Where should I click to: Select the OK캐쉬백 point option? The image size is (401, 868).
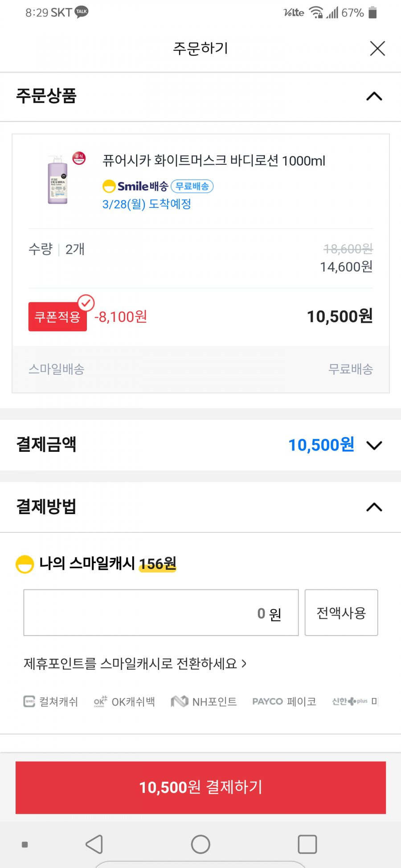(x=124, y=702)
